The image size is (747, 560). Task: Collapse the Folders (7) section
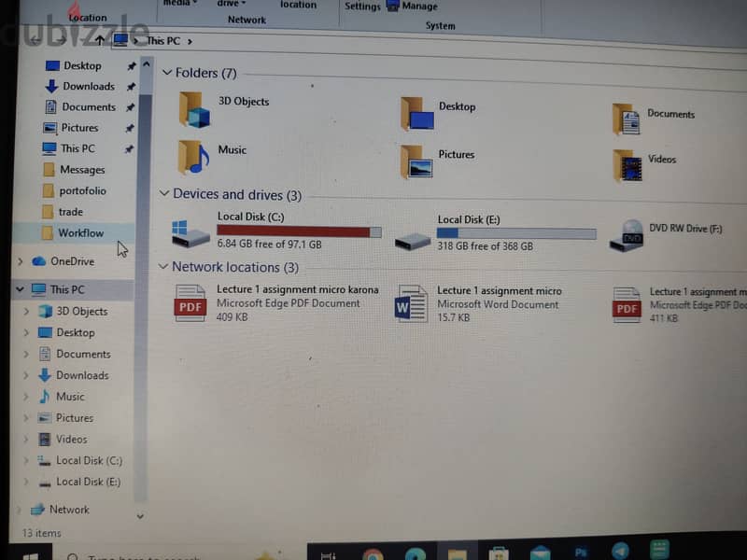pos(167,73)
